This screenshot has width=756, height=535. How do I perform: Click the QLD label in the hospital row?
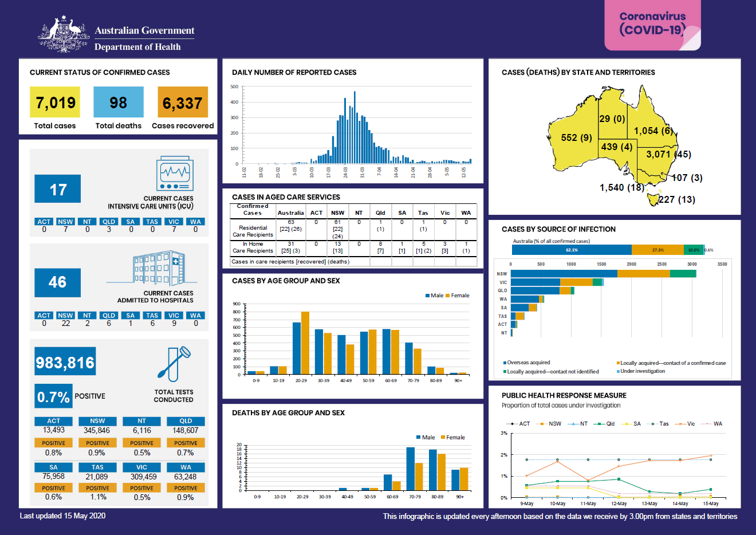[109, 316]
